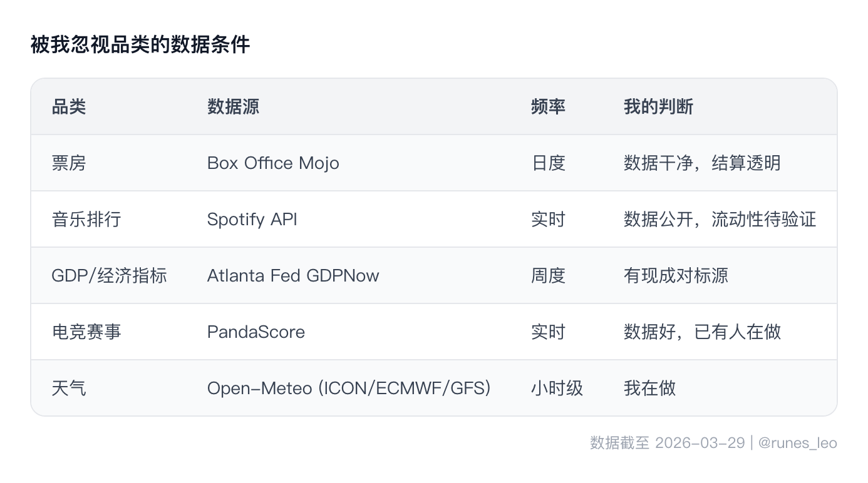Image resolution: width=868 pixels, height=483 pixels.
Task: Select the 天气 category cell
Action: tap(69, 388)
